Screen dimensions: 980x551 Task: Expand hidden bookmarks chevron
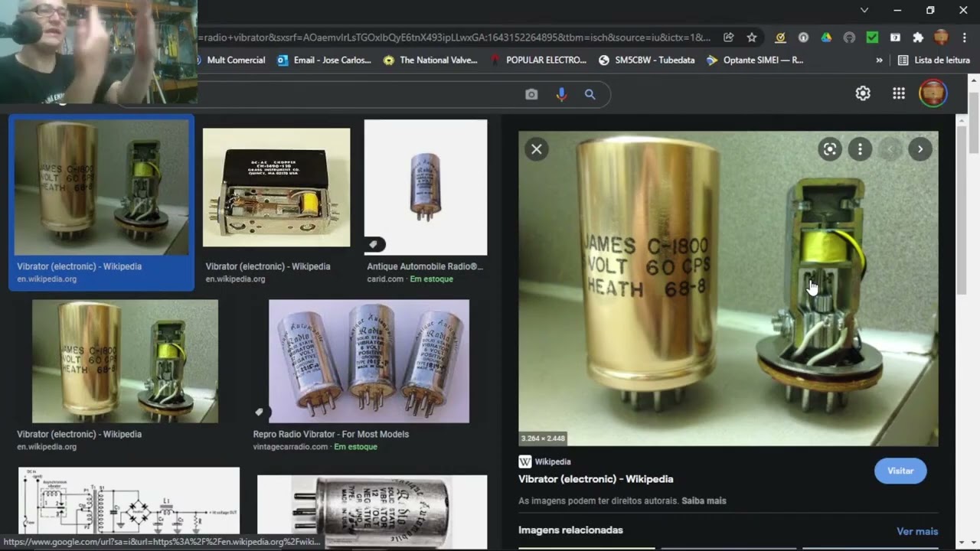879,60
